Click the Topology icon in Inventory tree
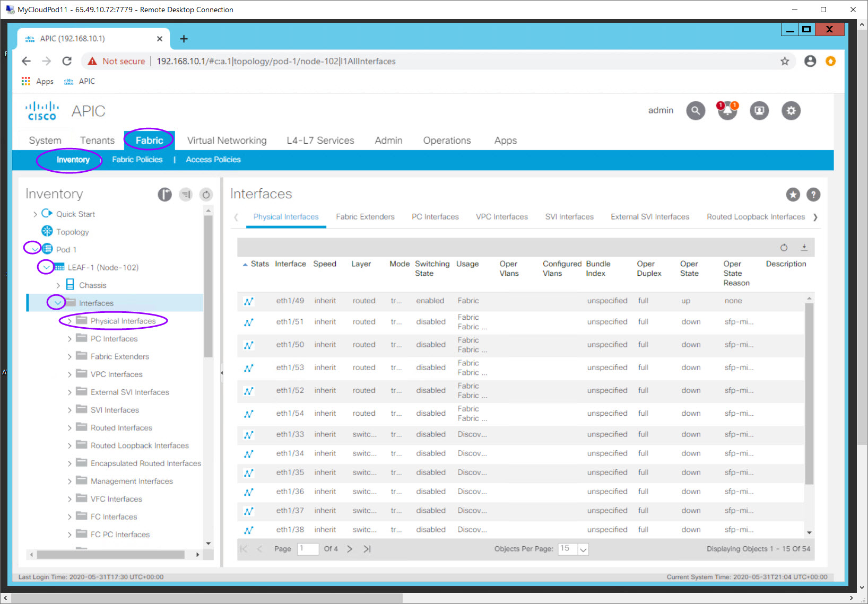Image resolution: width=868 pixels, height=604 pixels. click(47, 231)
